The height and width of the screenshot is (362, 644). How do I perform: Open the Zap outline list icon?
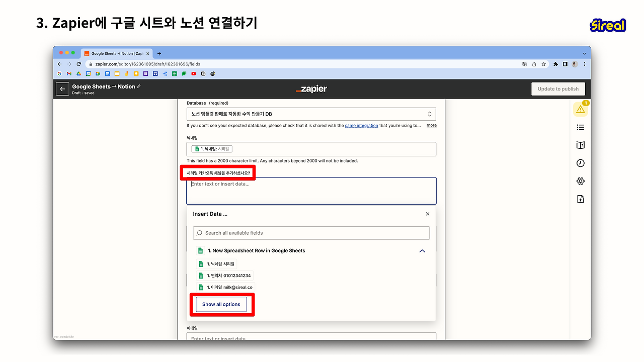click(581, 127)
